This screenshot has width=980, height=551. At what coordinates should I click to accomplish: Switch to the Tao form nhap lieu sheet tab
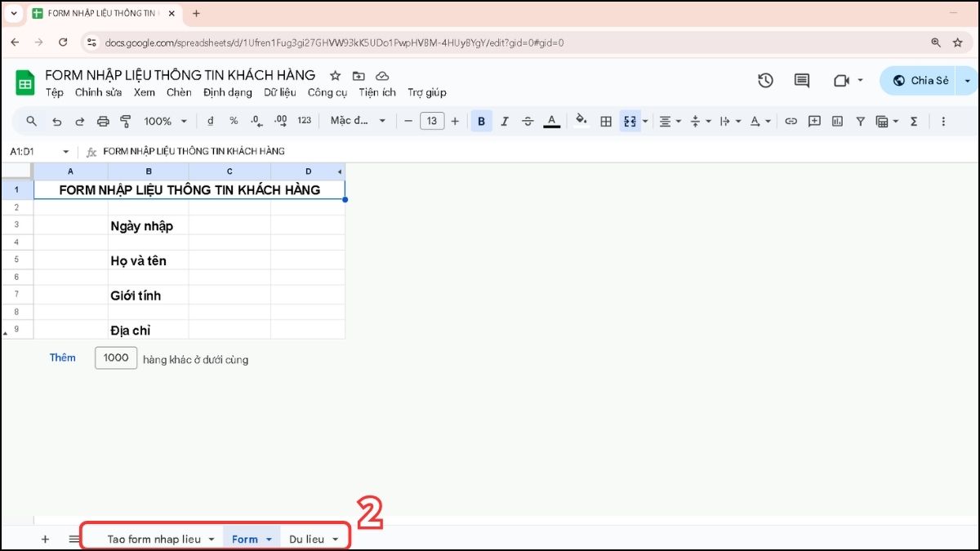click(154, 539)
